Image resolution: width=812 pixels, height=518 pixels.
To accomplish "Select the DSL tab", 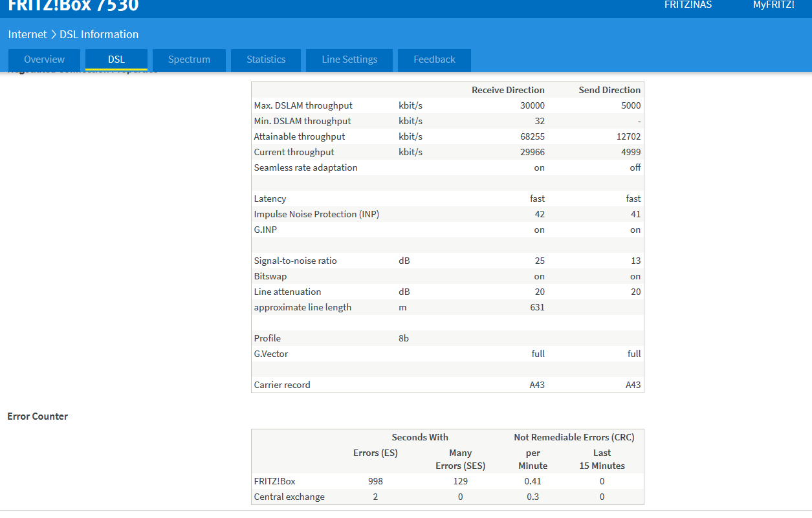I will (x=116, y=59).
